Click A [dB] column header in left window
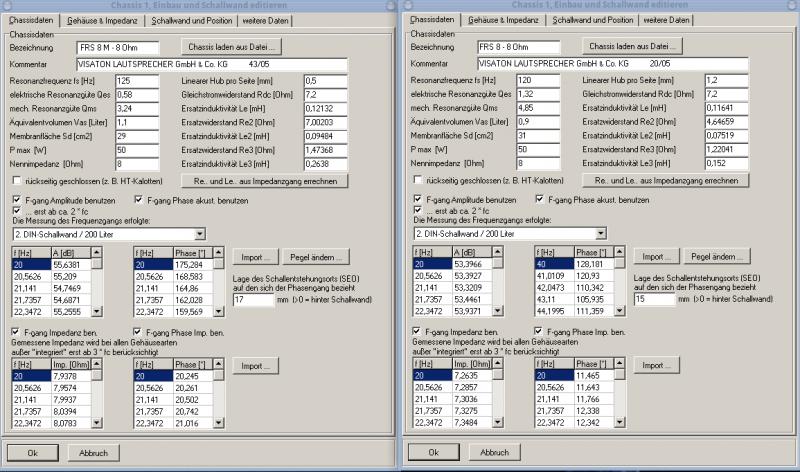This screenshot has height=472, width=800. coord(71,253)
